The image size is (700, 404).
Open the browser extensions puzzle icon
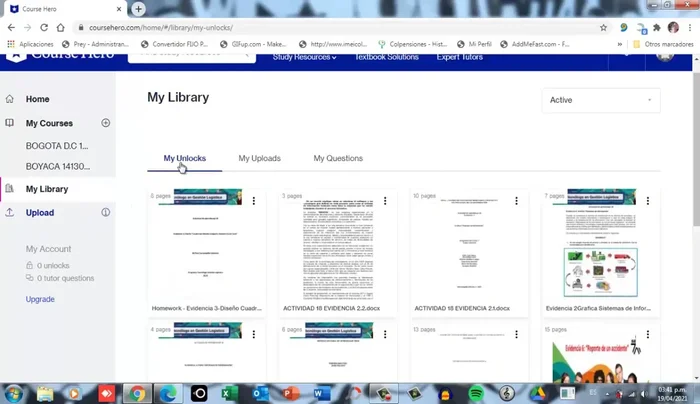[x=657, y=28]
